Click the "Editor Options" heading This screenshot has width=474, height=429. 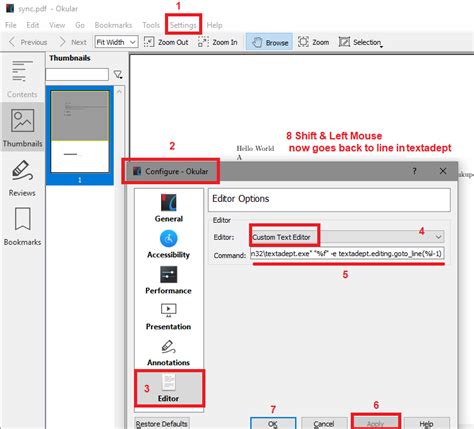click(241, 199)
